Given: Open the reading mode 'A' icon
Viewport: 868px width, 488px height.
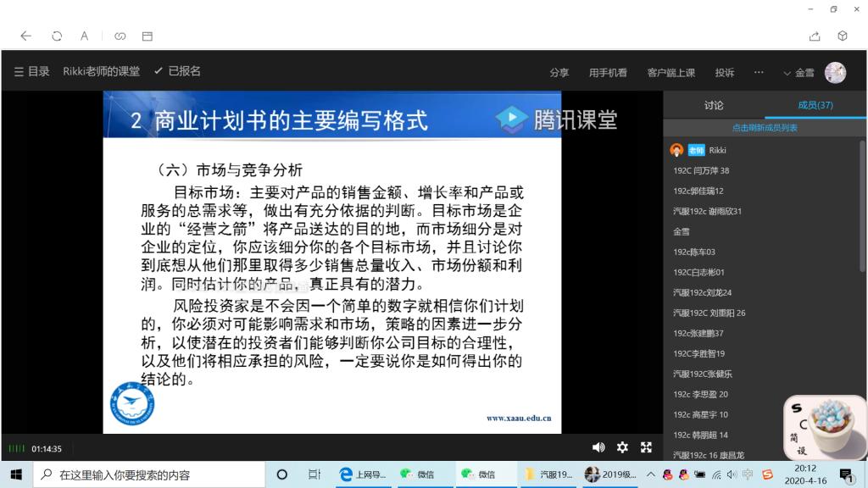Looking at the screenshot, I should click(x=84, y=36).
